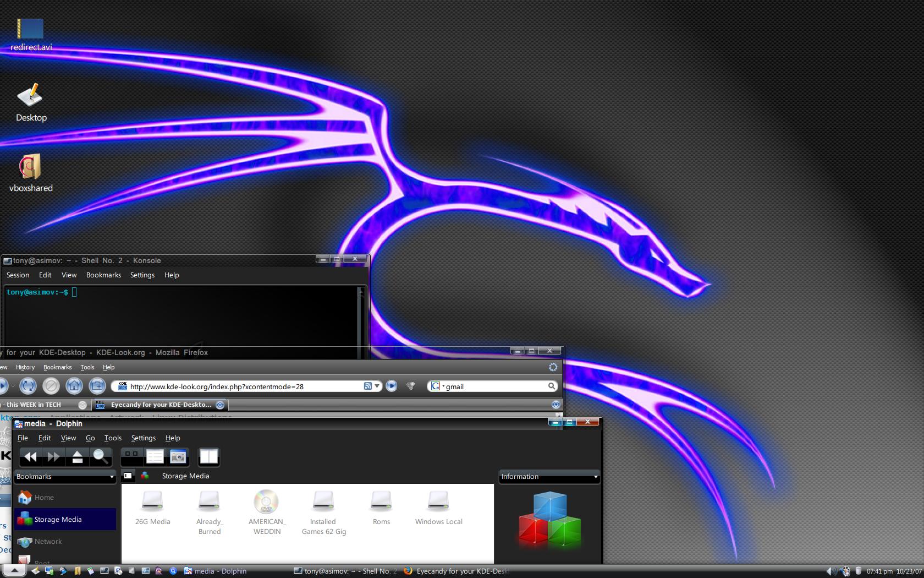The width and height of the screenshot is (924, 578).
Task: Select Network bookmark in Dolphin sidebar
Action: [x=65, y=541]
